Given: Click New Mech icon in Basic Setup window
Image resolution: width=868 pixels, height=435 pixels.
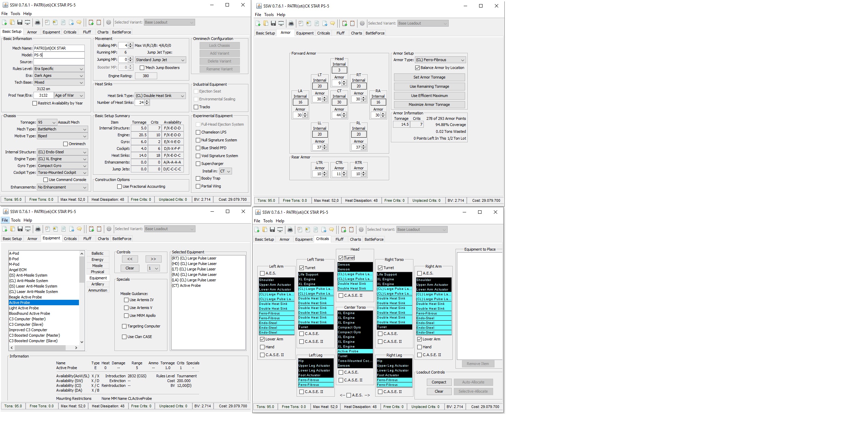Looking at the screenshot, I should (x=4, y=23).
